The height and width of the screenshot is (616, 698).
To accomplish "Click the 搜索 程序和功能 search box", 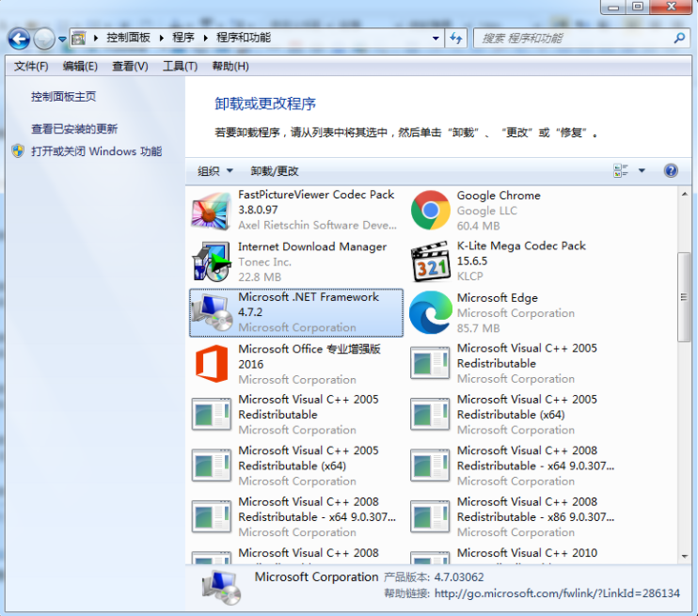I will pyautogui.click(x=574, y=39).
